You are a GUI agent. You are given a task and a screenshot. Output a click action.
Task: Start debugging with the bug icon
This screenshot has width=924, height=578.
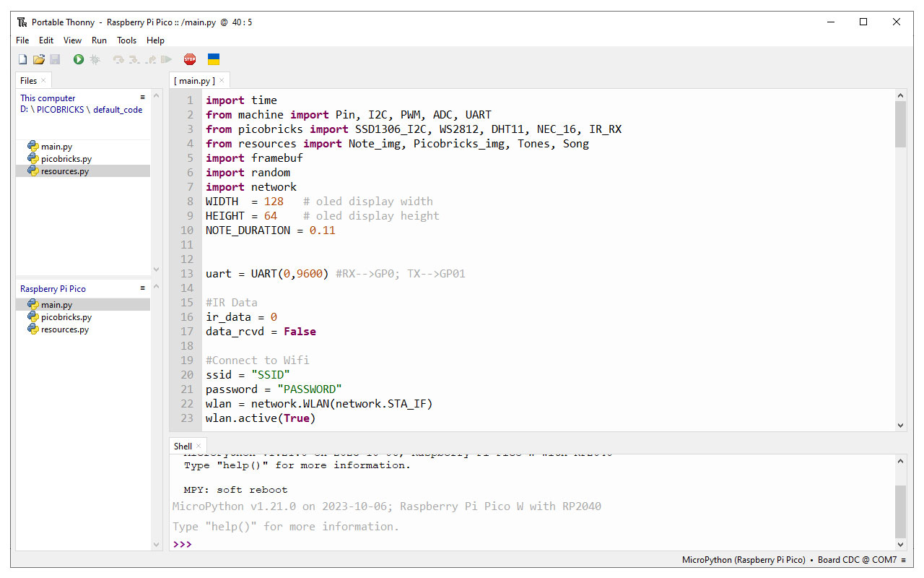coord(95,59)
